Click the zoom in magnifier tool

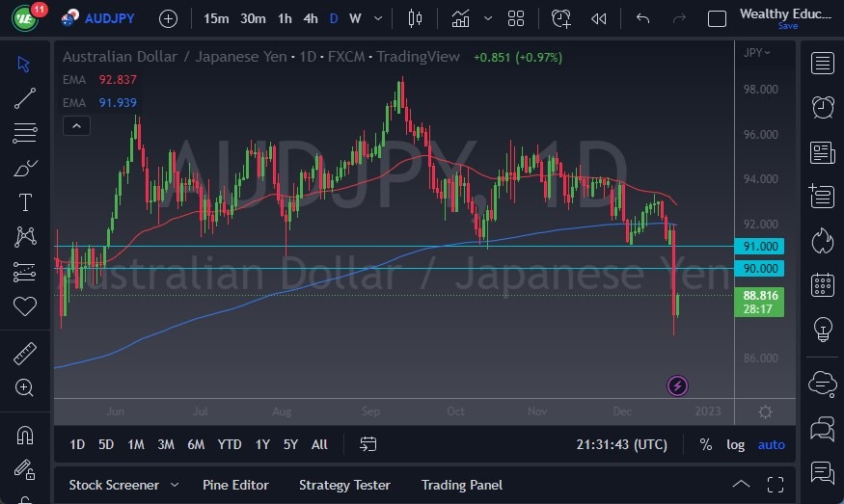tap(25, 387)
